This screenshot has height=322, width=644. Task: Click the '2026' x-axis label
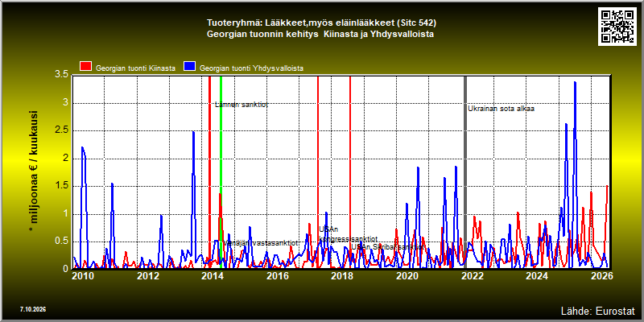(602, 276)
